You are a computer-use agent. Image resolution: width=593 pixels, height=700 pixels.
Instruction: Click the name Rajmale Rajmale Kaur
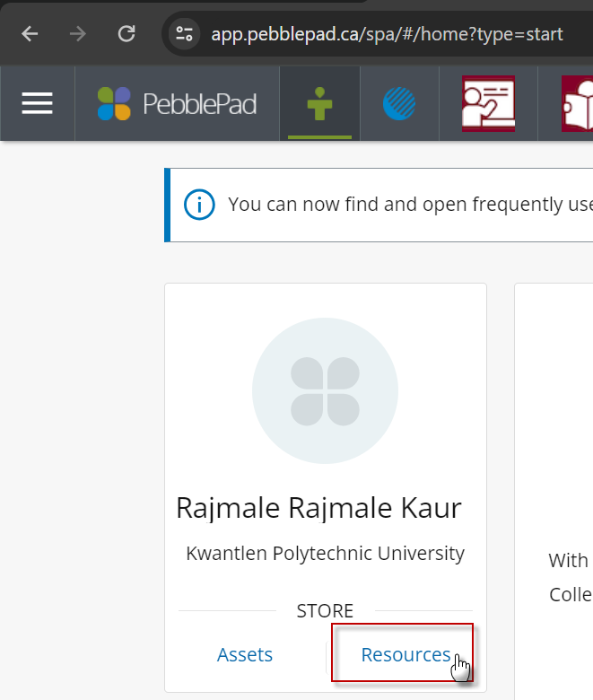pos(318,508)
